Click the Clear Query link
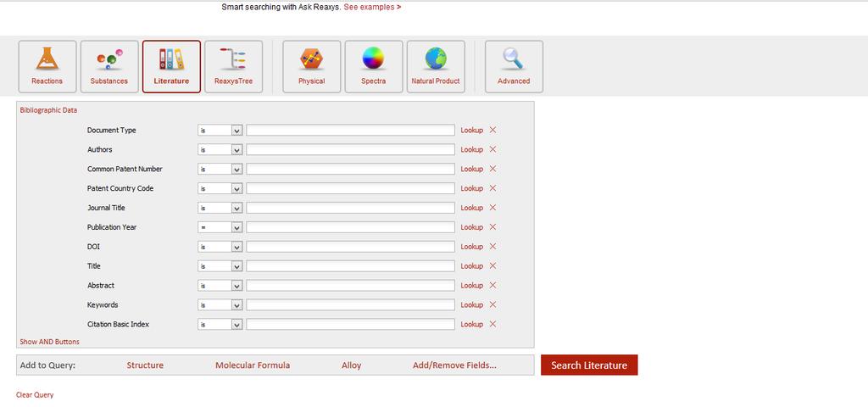Screen dimensions: 868x407 coord(35,395)
